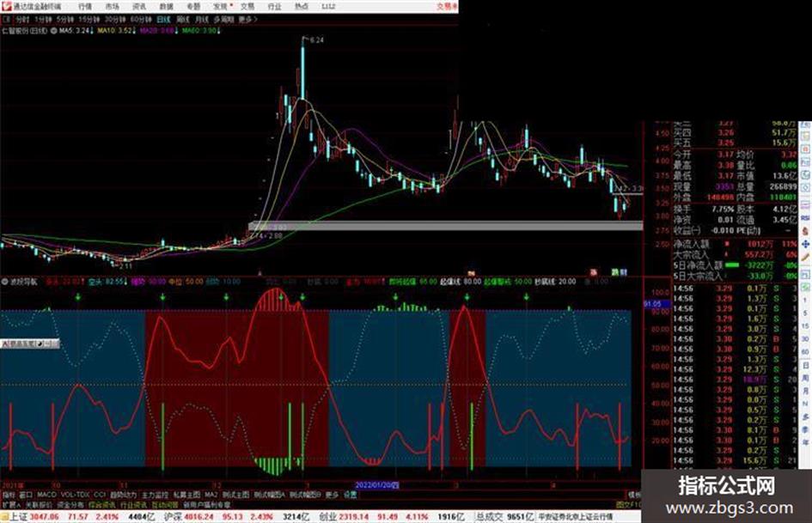This screenshot has height=523, width=812.
Task: Switch to the 分时 period tab
Action: [22, 19]
